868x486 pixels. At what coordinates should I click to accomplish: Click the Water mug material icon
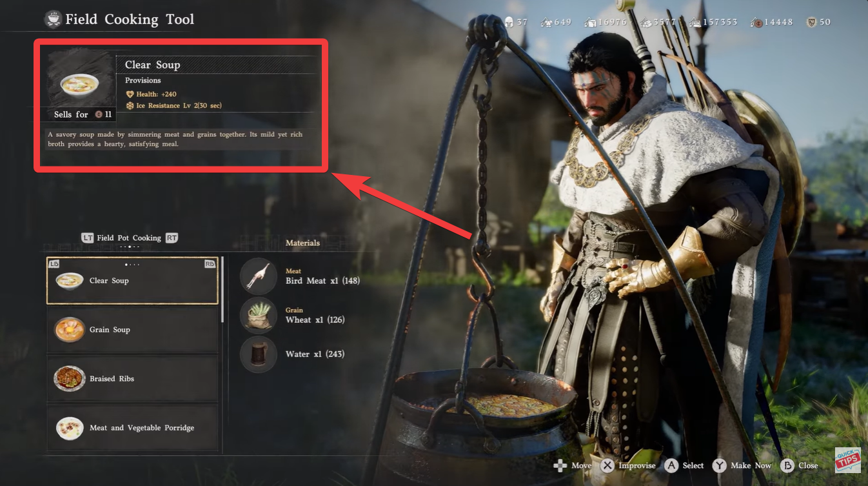(259, 354)
